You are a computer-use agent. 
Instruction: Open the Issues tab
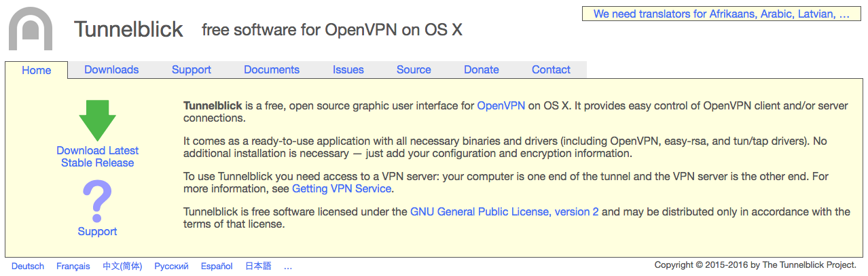[x=348, y=69]
